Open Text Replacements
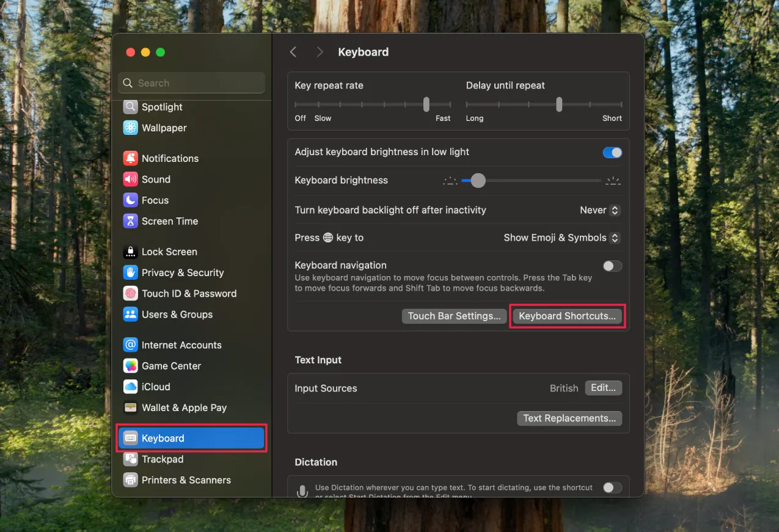The image size is (779, 532). pyautogui.click(x=569, y=418)
